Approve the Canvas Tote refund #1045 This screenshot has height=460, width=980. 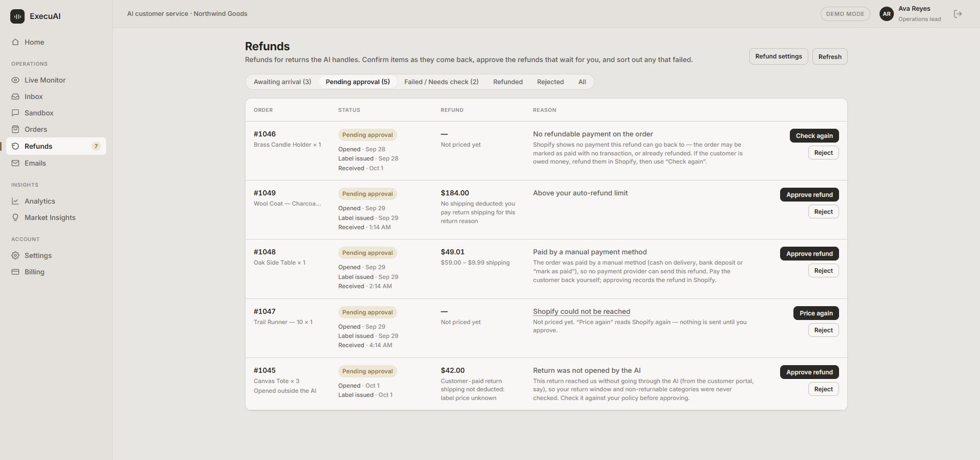810,372
